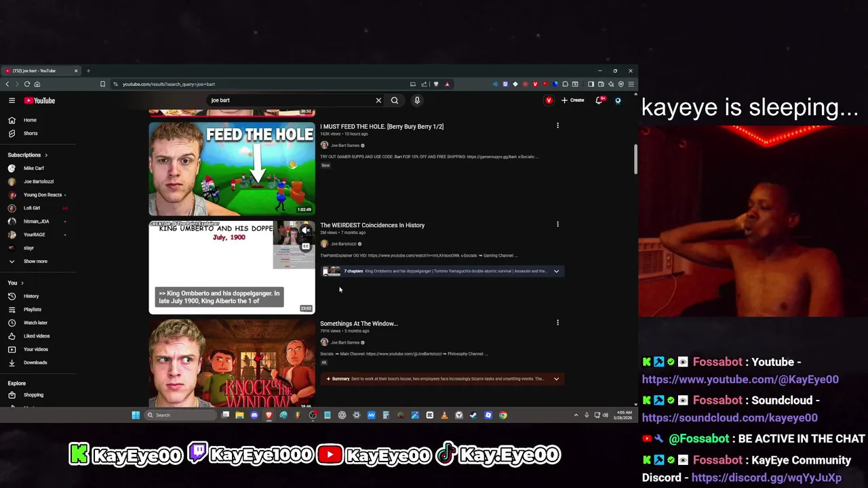Image resolution: width=868 pixels, height=488 pixels.
Task: Open The WEIRDEST Coincidences In History title
Action: [372, 225]
